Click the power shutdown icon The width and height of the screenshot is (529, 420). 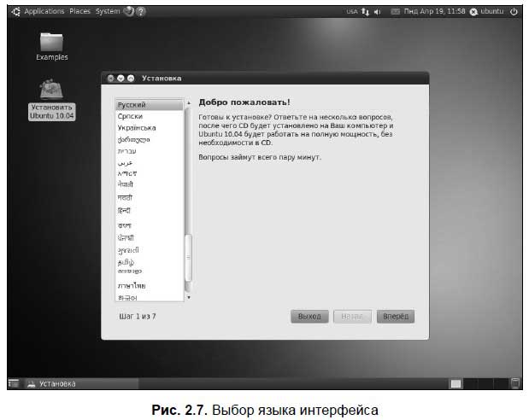click(x=514, y=12)
